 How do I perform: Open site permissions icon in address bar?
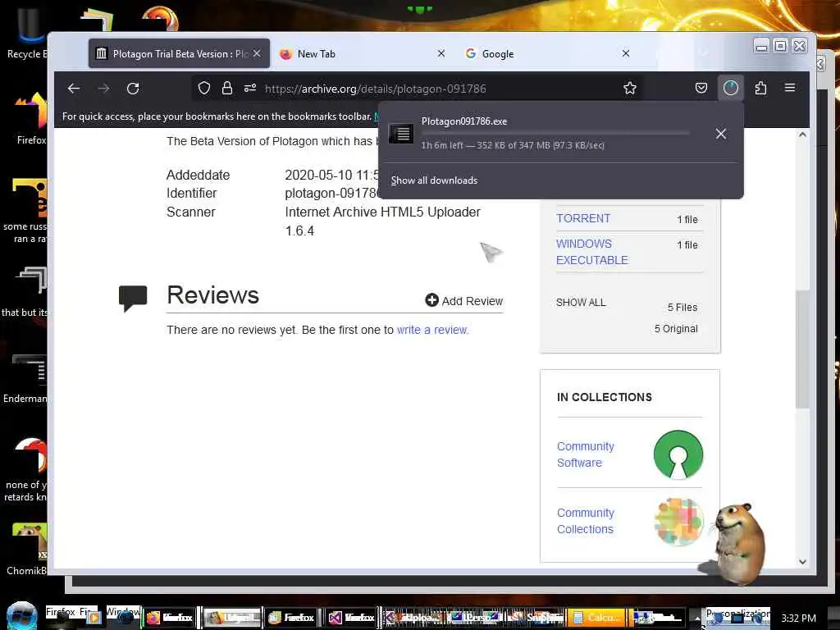click(250, 89)
